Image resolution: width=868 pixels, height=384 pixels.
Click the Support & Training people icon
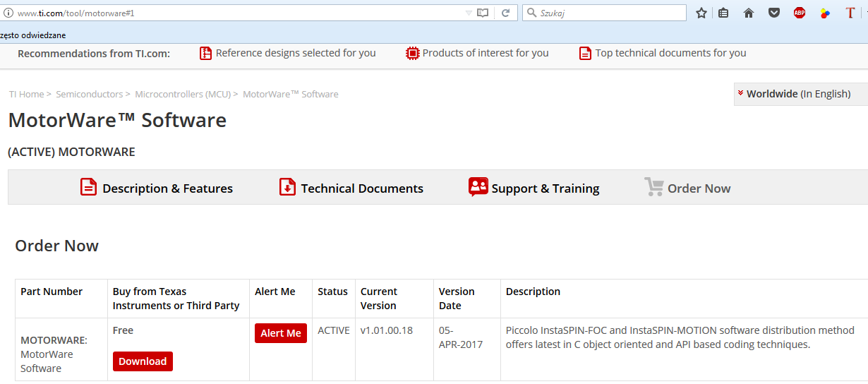point(478,187)
